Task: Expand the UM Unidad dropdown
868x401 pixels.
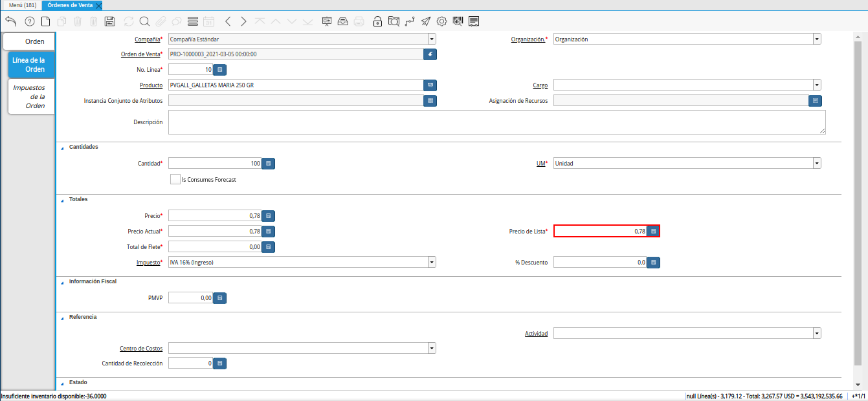Action: point(817,164)
